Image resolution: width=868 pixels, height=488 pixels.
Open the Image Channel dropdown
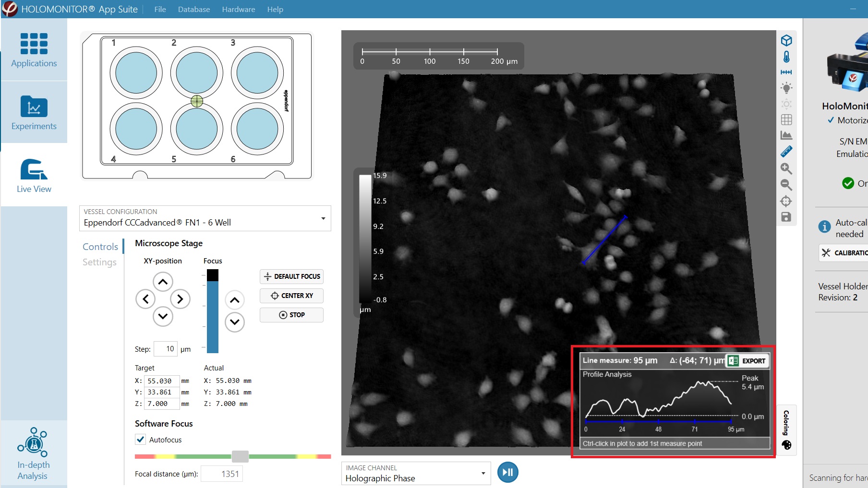482,474
